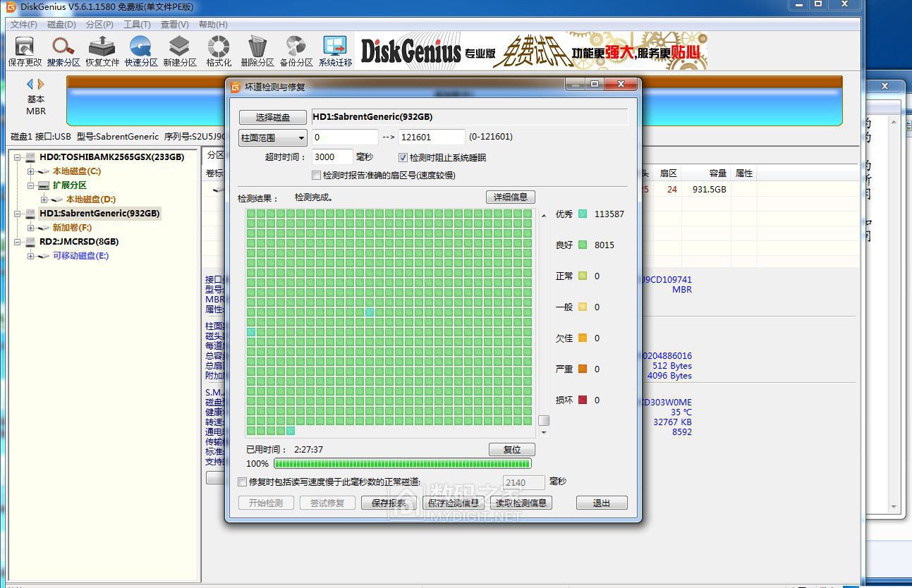This screenshot has width=912, height=588.
Task: Click the 严重 orange legend swatch
Action: click(x=583, y=369)
